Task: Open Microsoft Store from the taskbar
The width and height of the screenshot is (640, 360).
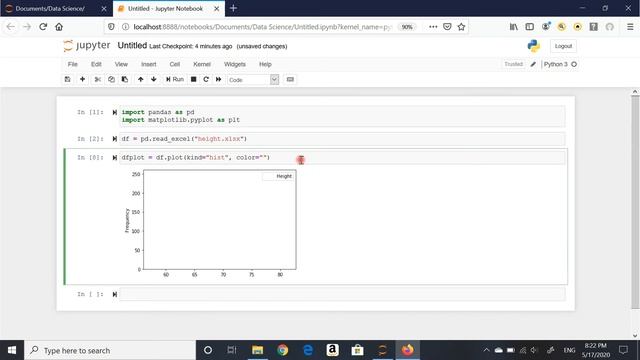Action: (x=358, y=350)
